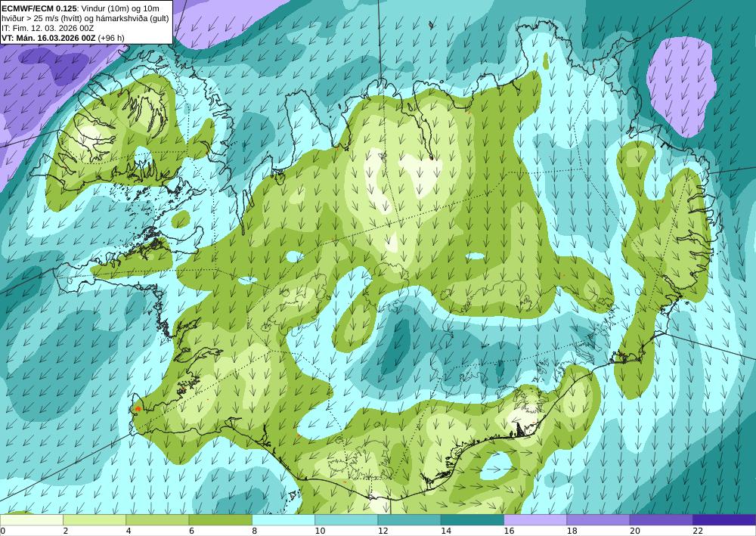
Task: Click the legend scale label "0"
Action: point(2,531)
